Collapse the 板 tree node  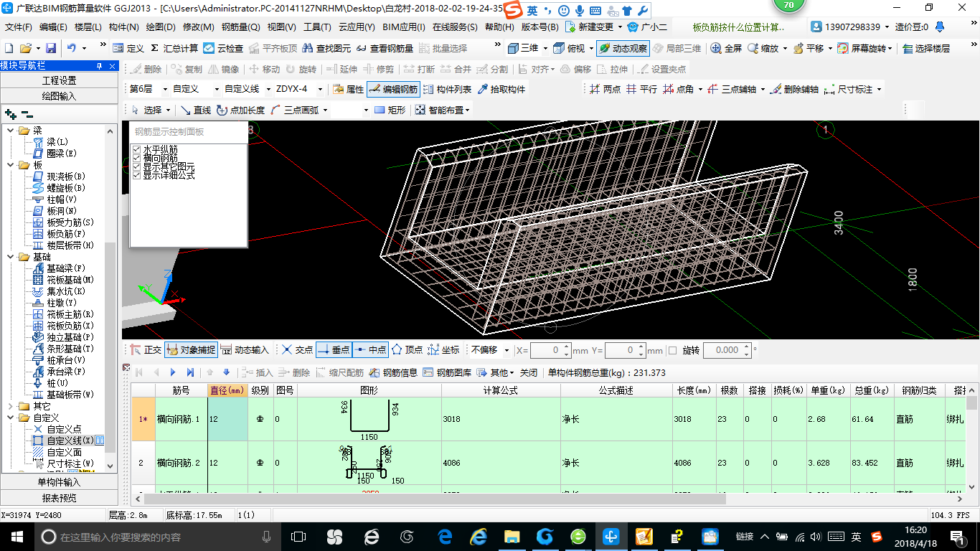(x=10, y=165)
